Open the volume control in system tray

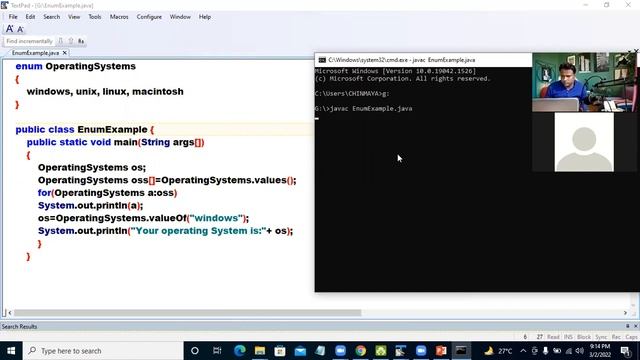pos(580,351)
